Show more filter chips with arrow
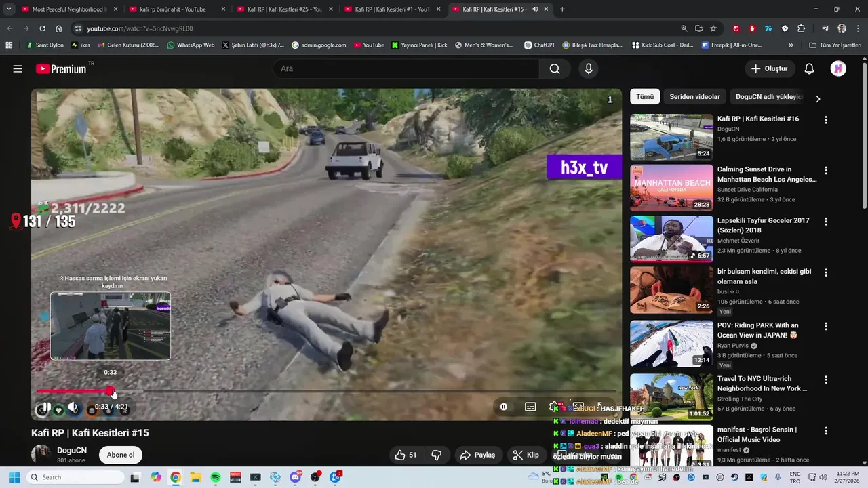Viewport: 868px width, 488px height. tap(818, 98)
